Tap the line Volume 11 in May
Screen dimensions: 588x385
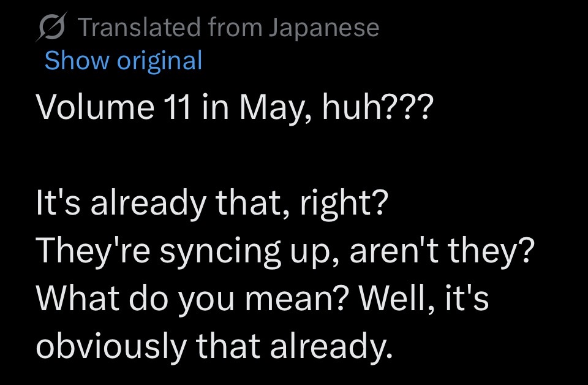click(x=234, y=107)
